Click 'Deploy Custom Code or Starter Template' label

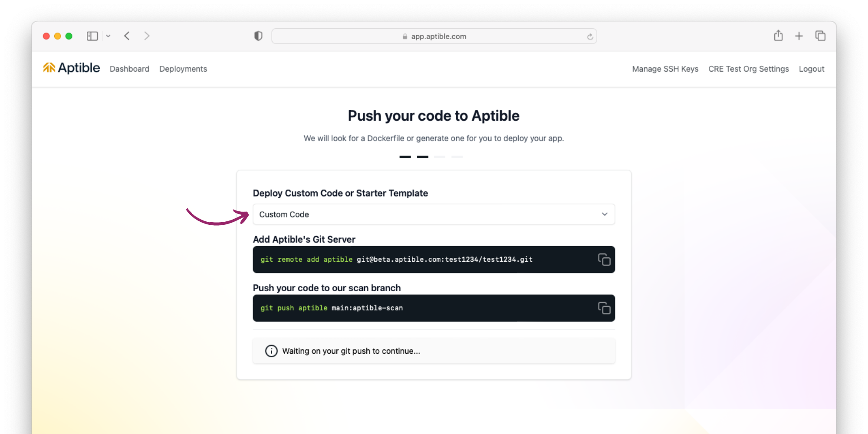(340, 193)
